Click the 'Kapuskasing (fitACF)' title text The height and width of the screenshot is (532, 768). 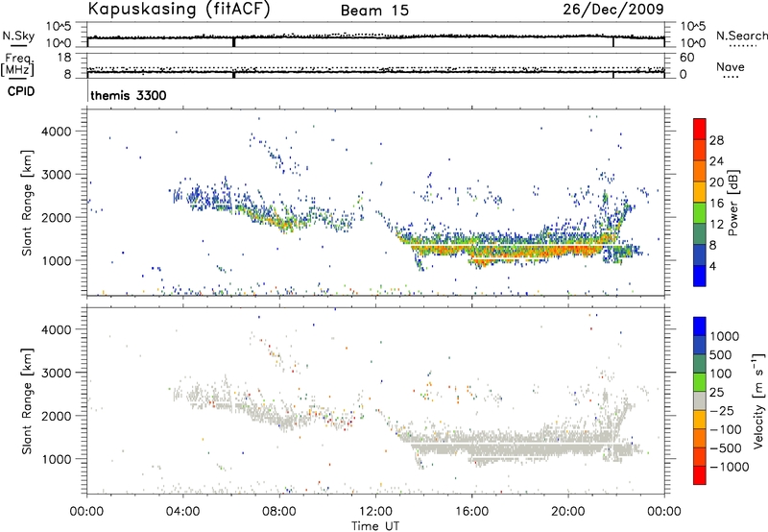point(179,10)
